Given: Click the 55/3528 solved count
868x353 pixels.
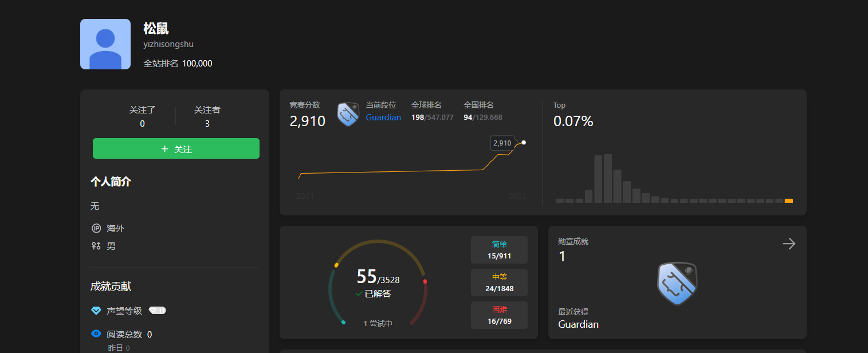Looking at the screenshot, I should coord(378,277).
